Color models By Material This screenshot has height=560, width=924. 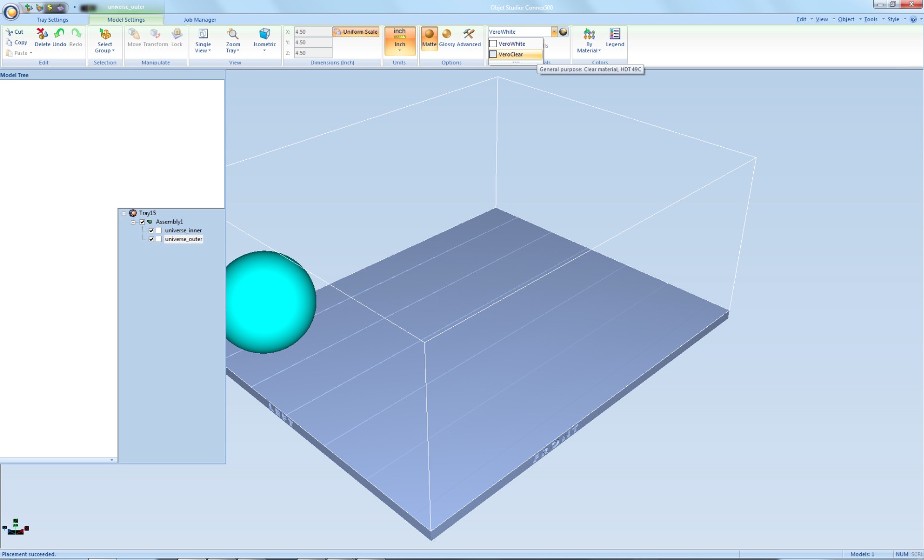click(589, 40)
